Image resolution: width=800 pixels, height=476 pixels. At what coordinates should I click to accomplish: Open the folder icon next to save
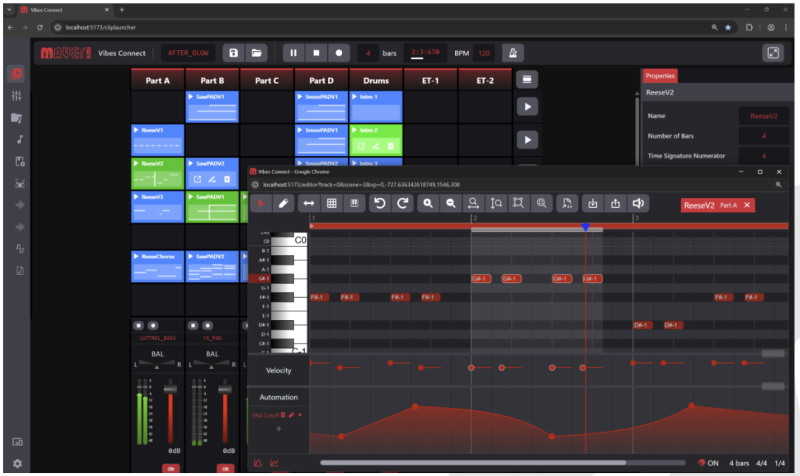256,52
